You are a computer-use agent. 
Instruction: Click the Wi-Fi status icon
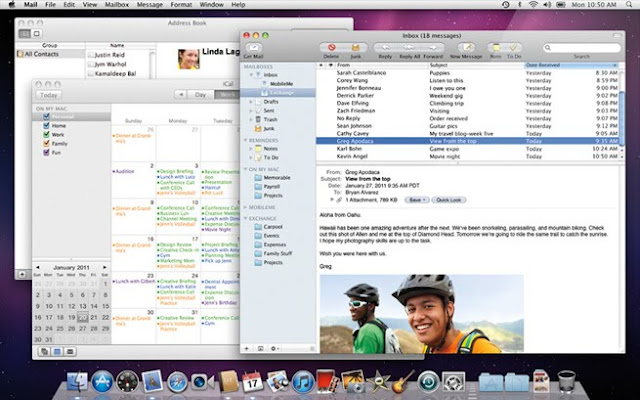coord(533,4)
